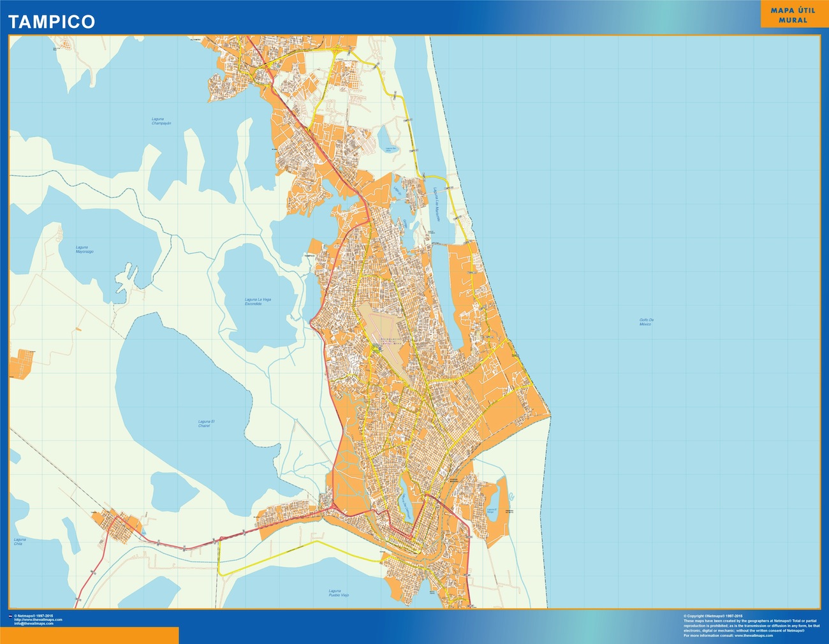This screenshot has height=644, width=829.
Task: Open the http://www.thewallmaps.com link in the footer
Action: [38, 620]
